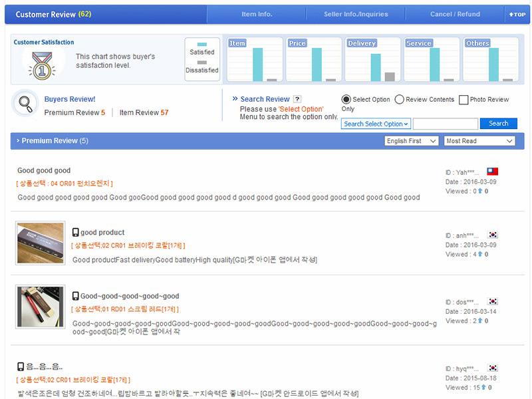The height and width of the screenshot is (399, 532).
Task: Open the Item Review 57 link
Action: 144,113
